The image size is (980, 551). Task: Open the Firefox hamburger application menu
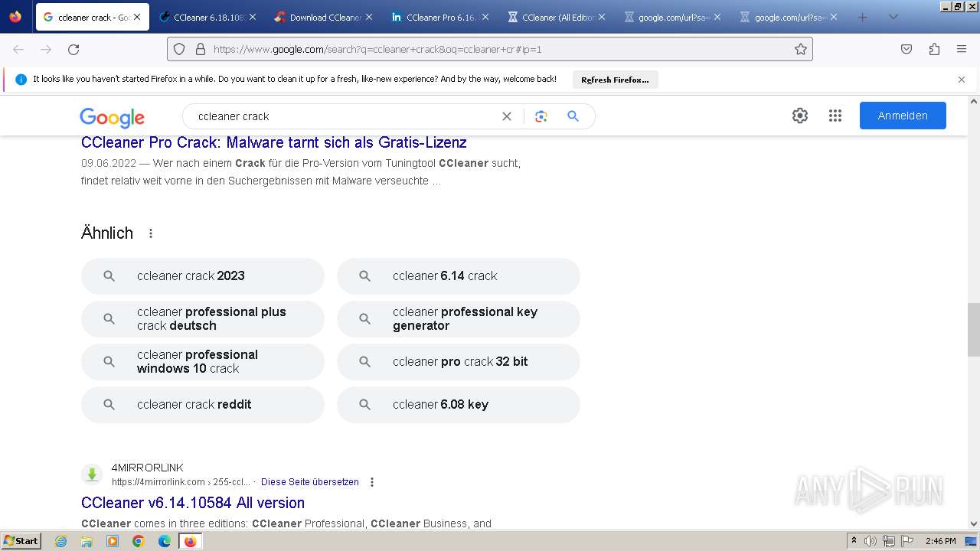tap(962, 49)
